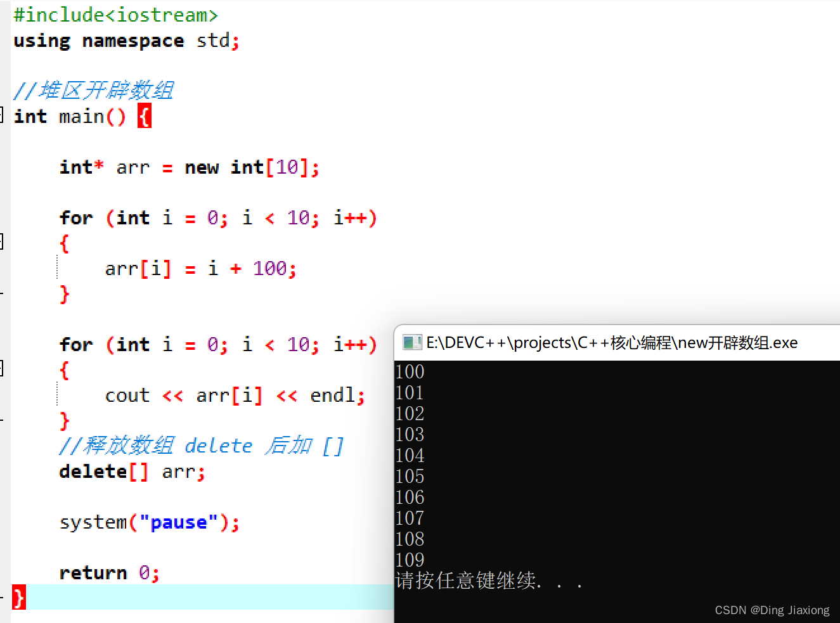Click the console title 'new开辟数组.exe' path
The height and width of the screenshot is (623, 840).
click(612, 343)
